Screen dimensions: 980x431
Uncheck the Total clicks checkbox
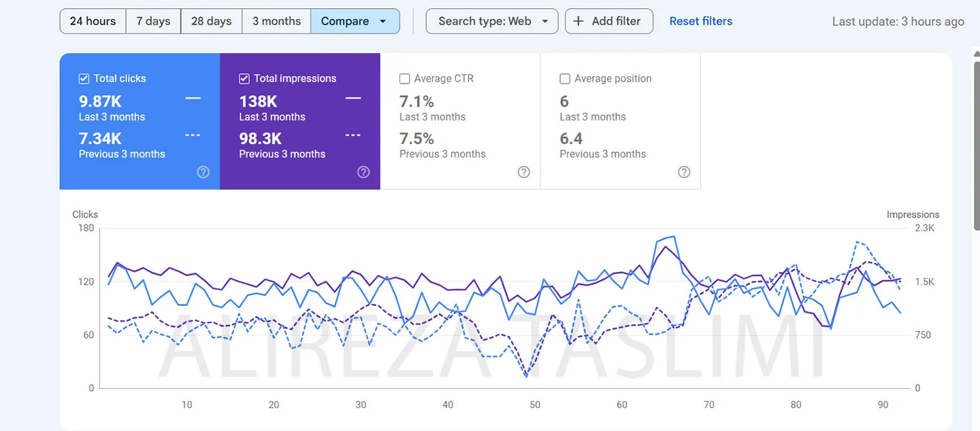coord(84,79)
